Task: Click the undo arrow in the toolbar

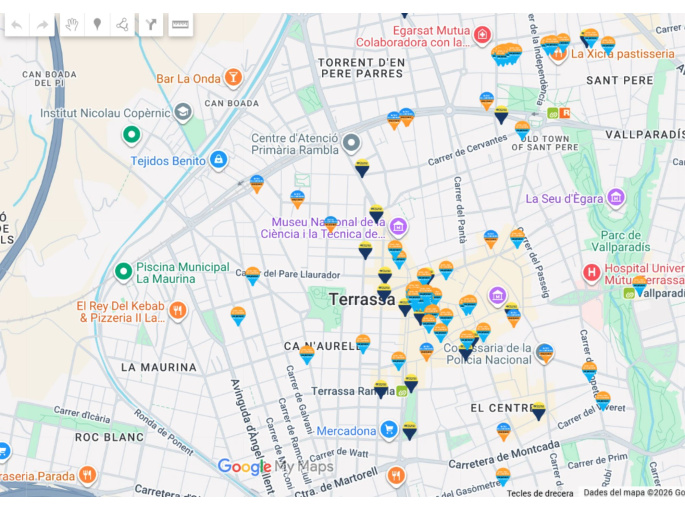Action: coord(17,25)
